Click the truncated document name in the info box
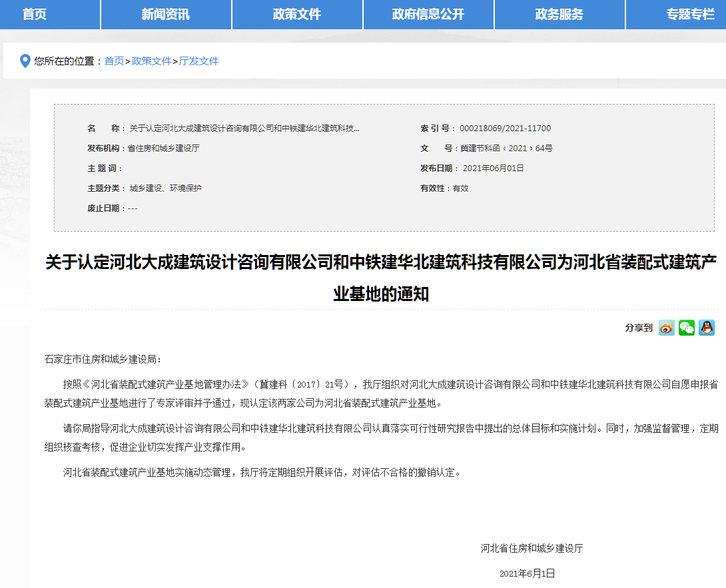Screen dimensions: 726x588 point(244,129)
